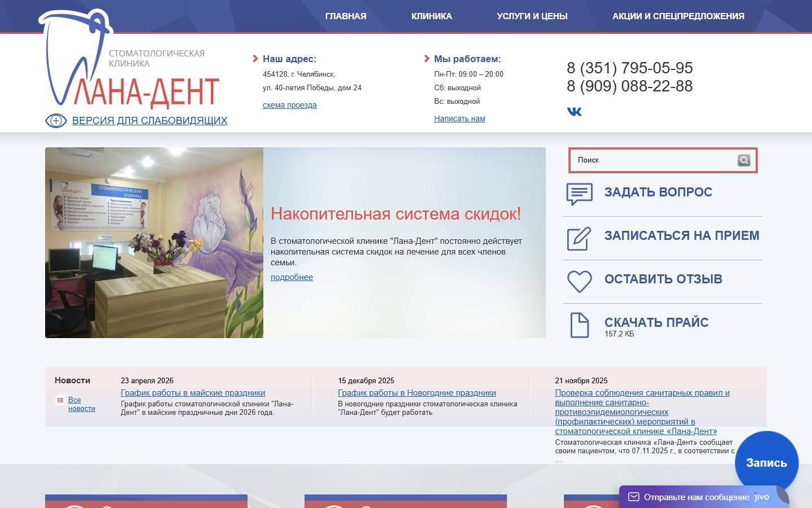Click the hours text Пн-Пт: 09:00 – 20:00

coord(469,75)
